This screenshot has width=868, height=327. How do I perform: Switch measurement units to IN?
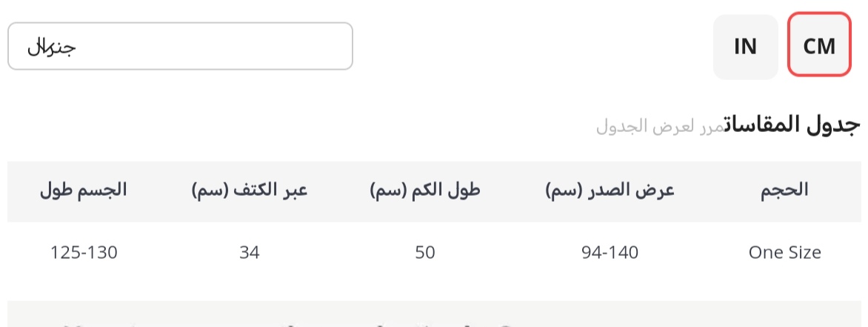[745, 46]
